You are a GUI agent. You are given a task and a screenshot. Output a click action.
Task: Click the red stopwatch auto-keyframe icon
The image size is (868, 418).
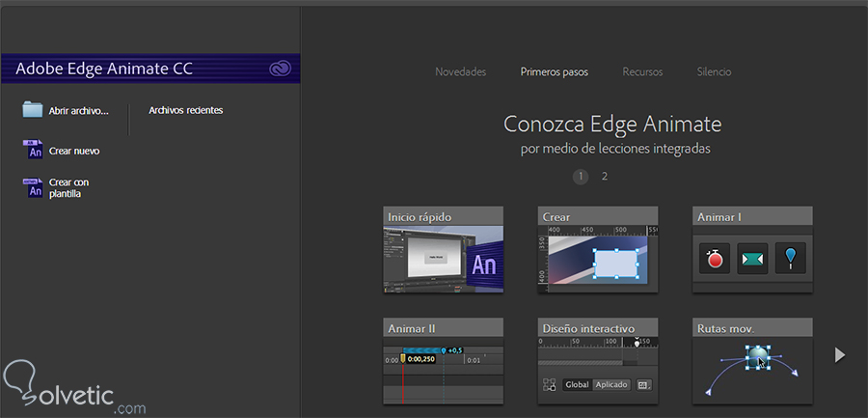[x=715, y=259]
